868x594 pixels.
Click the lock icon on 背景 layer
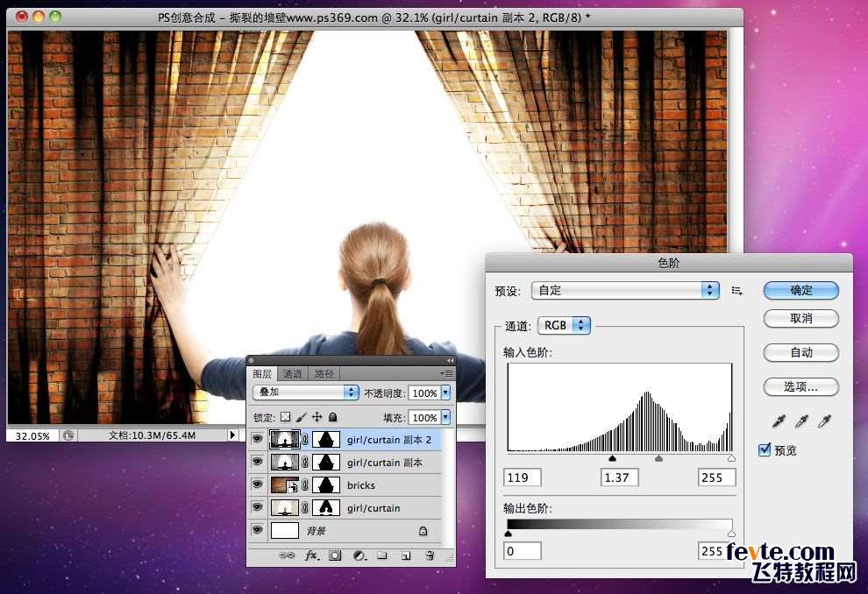tap(423, 531)
